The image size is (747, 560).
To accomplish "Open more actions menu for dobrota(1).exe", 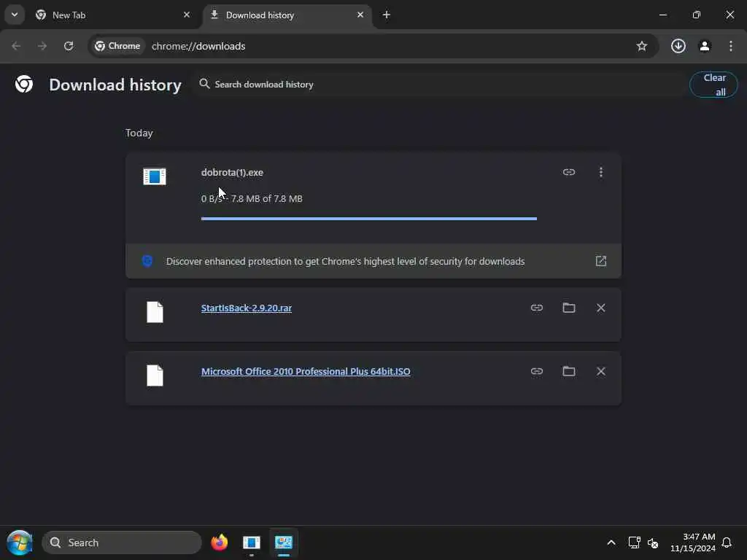I will click(x=601, y=172).
